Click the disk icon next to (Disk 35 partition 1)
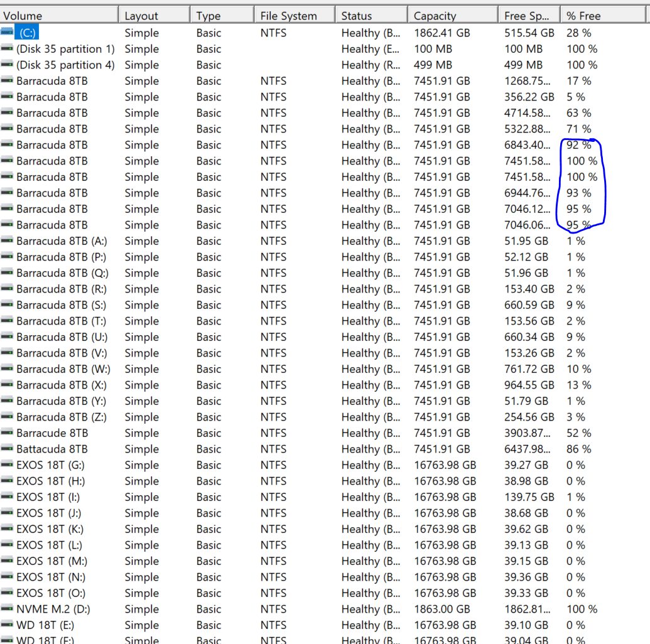The height and width of the screenshot is (644, 650). [x=8, y=48]
